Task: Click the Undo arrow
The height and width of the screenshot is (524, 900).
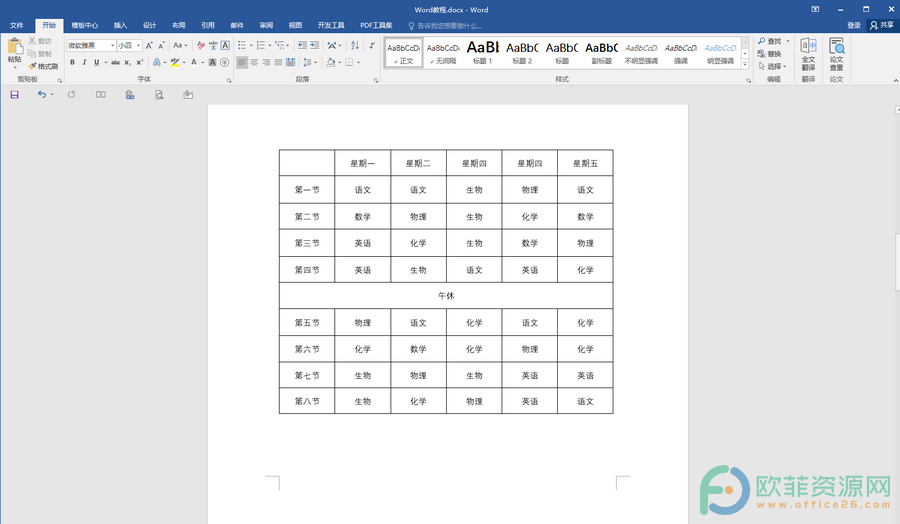Action: [41, 95]
